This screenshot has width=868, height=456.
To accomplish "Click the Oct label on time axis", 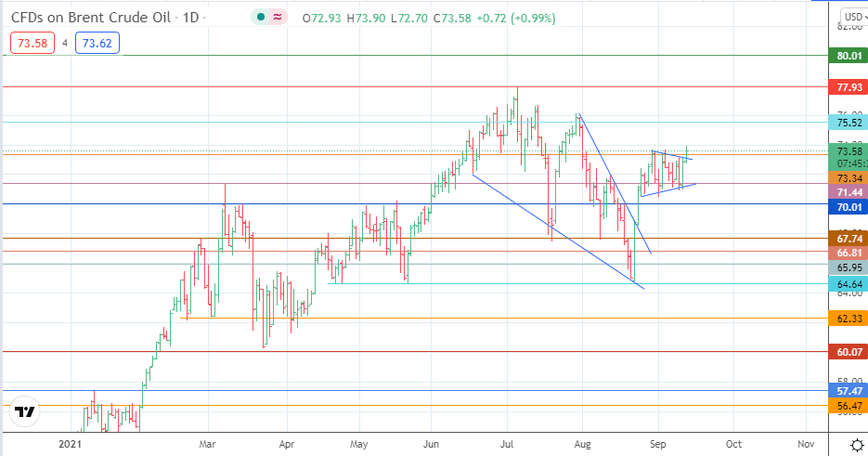I will (x=733, y=444).
